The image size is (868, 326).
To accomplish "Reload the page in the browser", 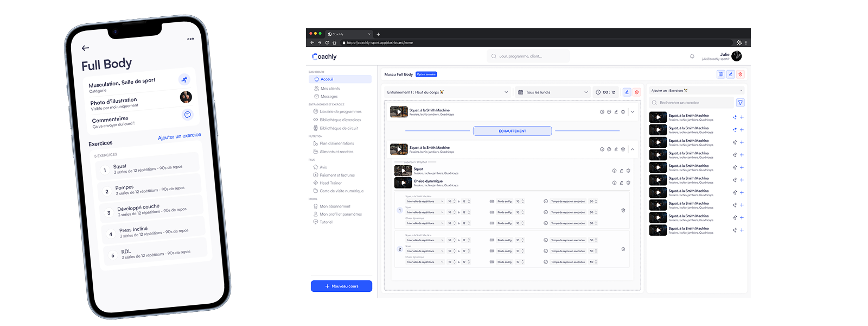I will 327,42.
